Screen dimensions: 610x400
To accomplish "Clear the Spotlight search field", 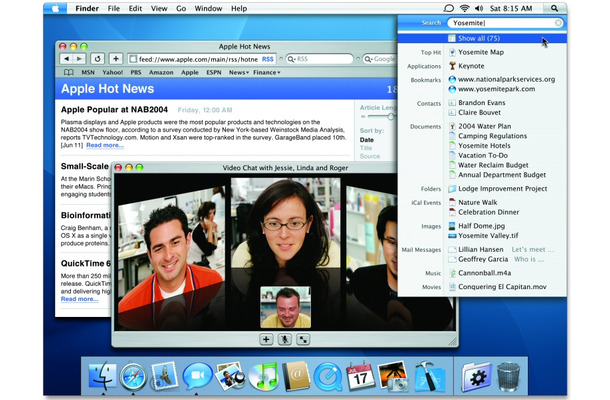I will [558, 23].
